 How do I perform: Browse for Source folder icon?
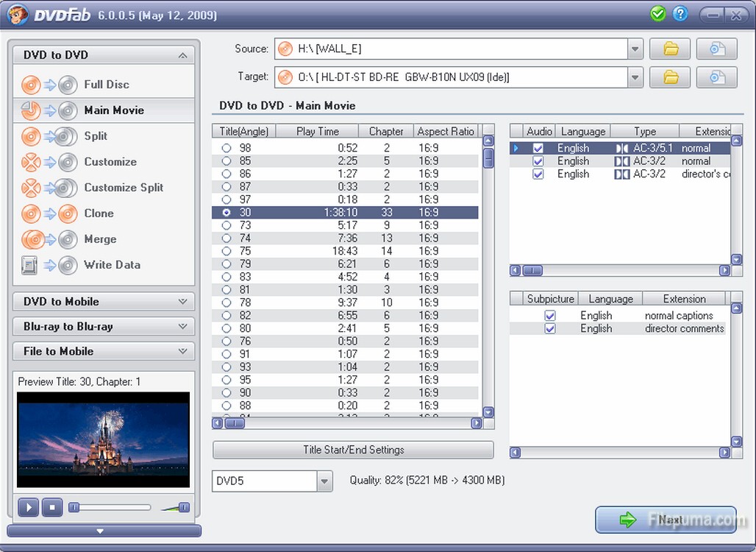pos(670,49)
